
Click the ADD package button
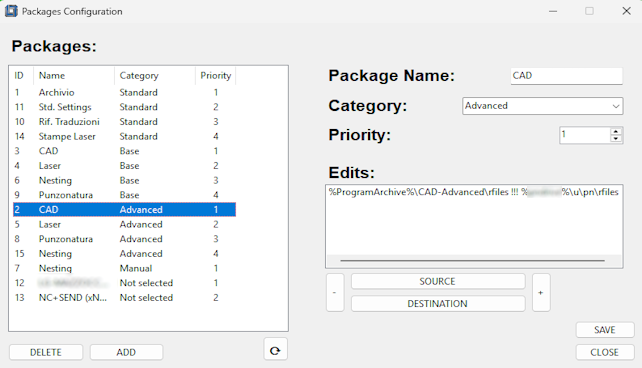pyautogui.click(x=126, y=352)
